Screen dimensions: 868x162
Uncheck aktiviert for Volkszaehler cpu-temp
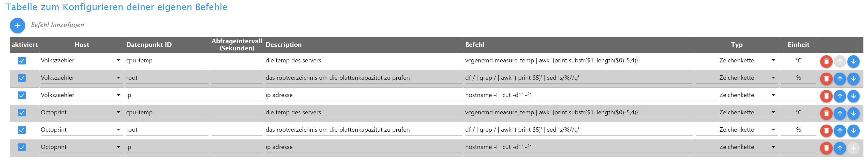(x=22, y=61)
